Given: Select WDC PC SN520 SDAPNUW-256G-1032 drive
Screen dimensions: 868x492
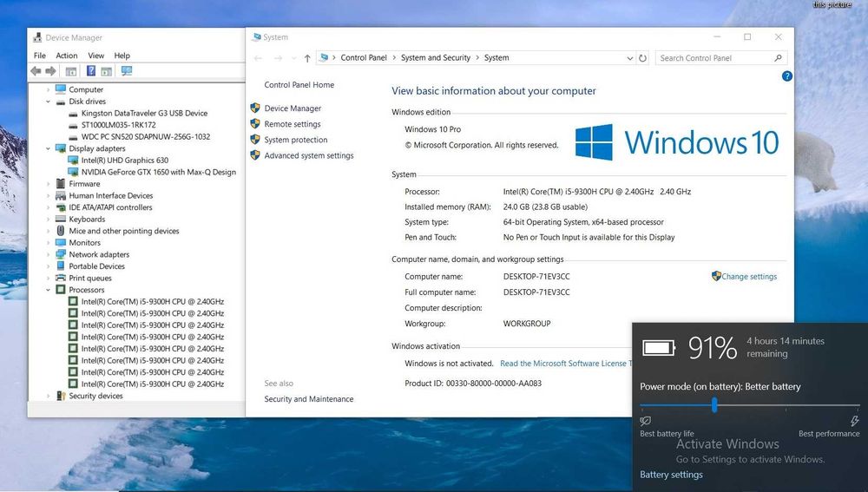Looking at the screenshot, I should (x=146, y=137).
